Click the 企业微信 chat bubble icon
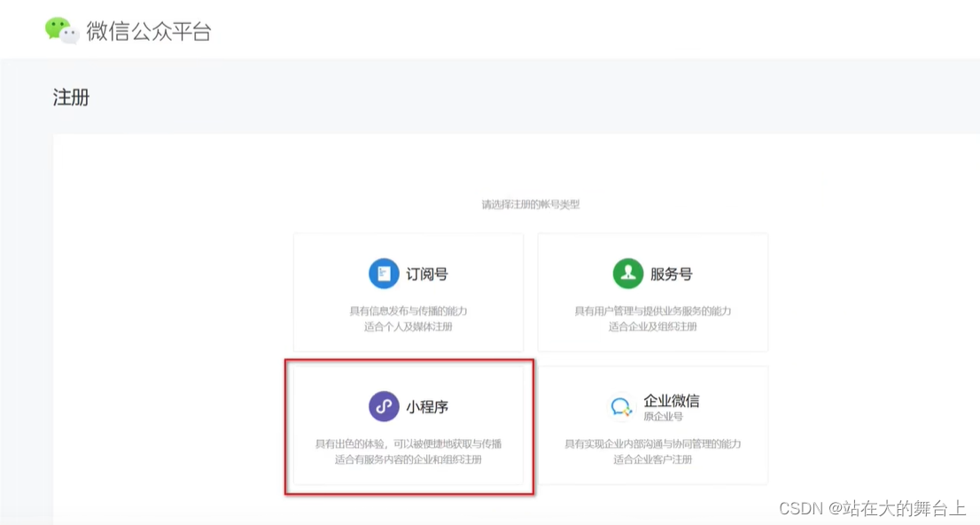The width and height of the screenshot is (980, 525). tap(621, 407)
